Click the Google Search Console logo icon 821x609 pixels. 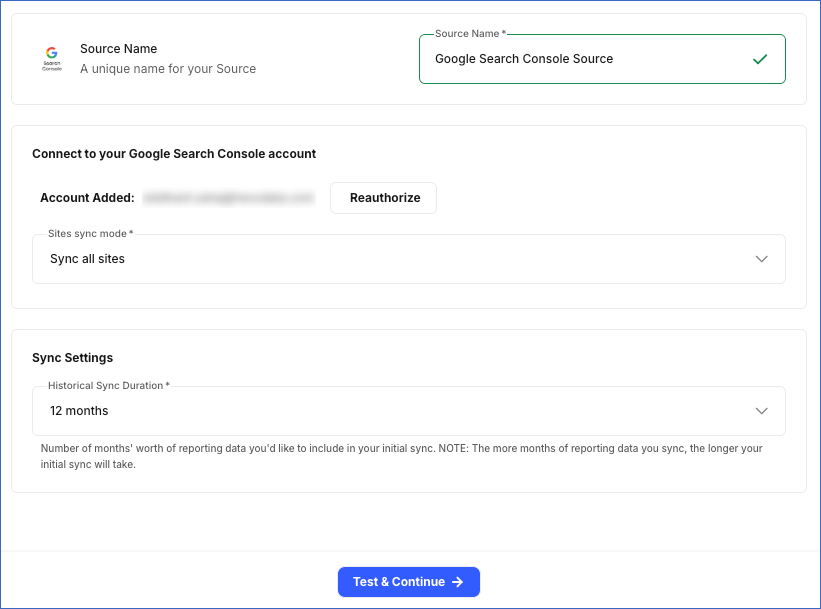point(52,59)
